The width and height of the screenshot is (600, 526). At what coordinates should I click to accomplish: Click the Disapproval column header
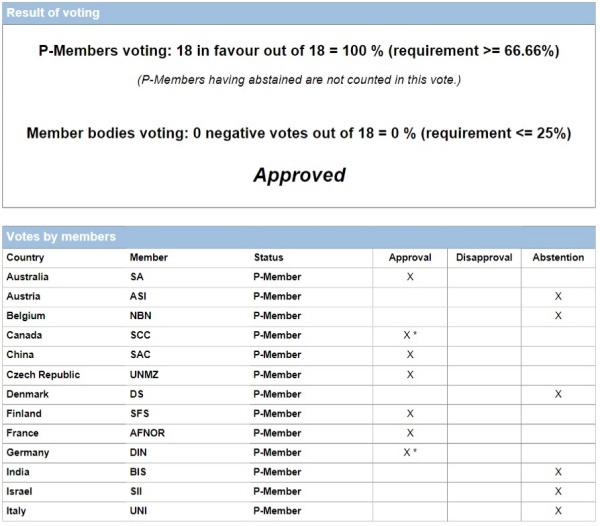coord(484,257)
